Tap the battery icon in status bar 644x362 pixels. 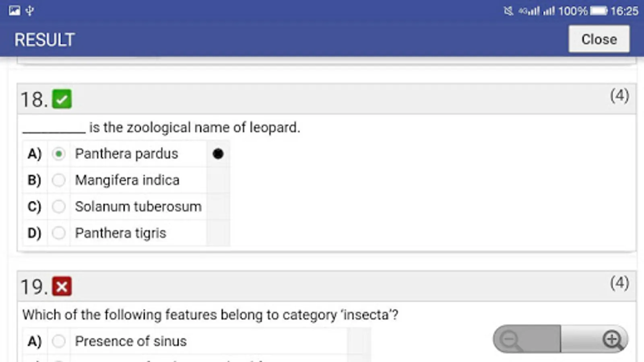pyautogui.click(x=599, y=11)
